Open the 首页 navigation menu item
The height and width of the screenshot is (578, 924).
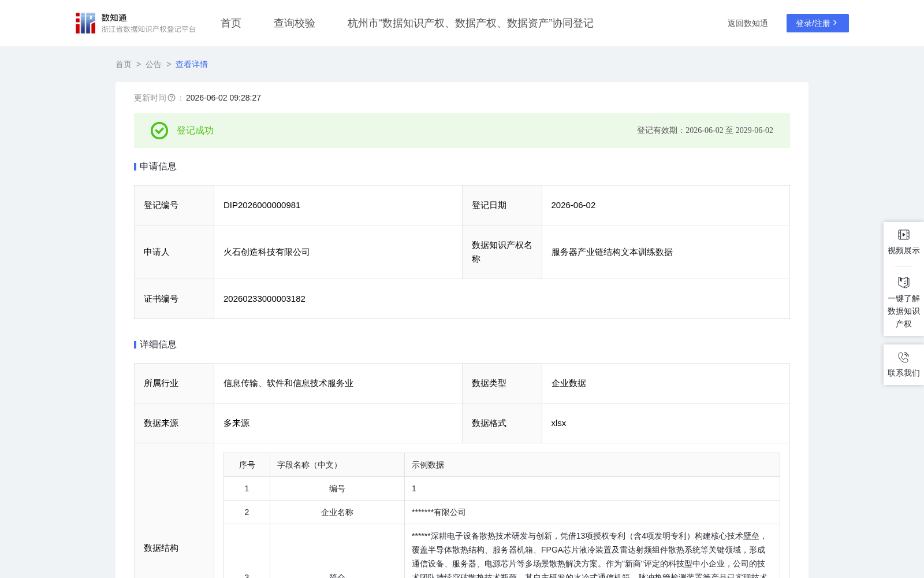(x=231, y=23)
